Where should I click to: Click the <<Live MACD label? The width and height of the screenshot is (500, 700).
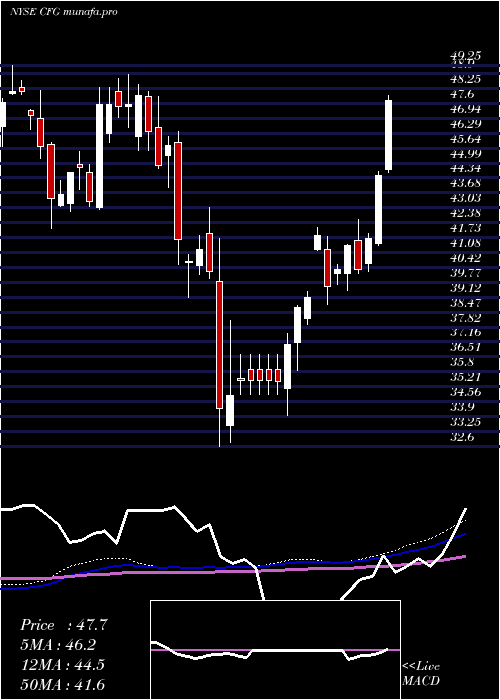[421, 673]
